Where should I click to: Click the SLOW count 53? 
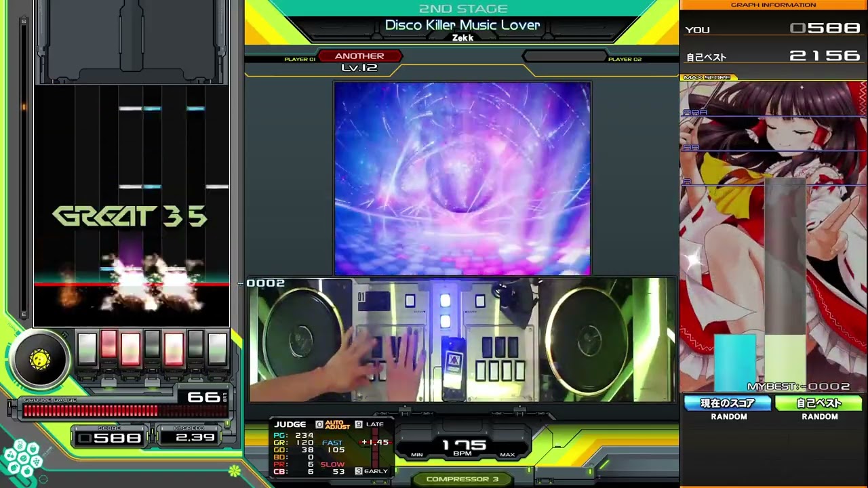(x=338, y=471)
